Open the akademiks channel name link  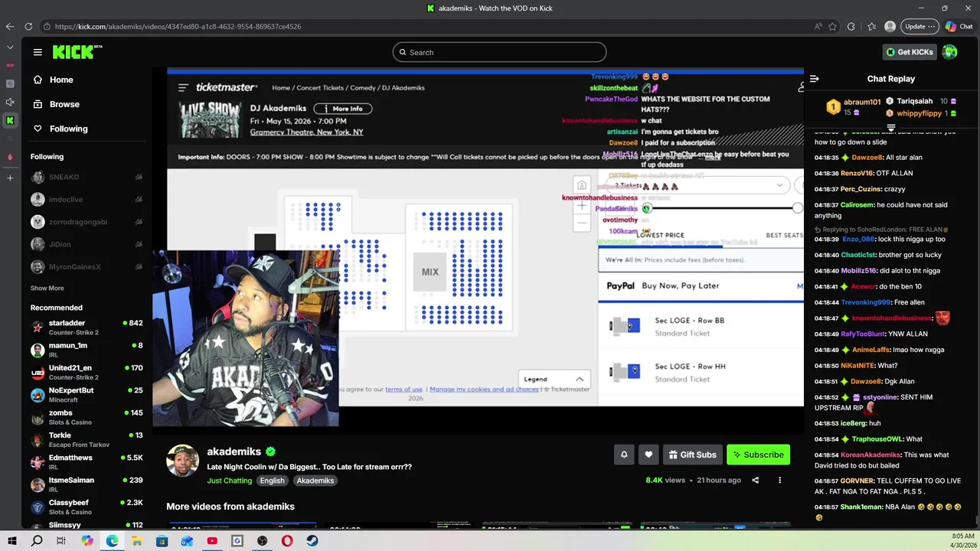(234, 452)
